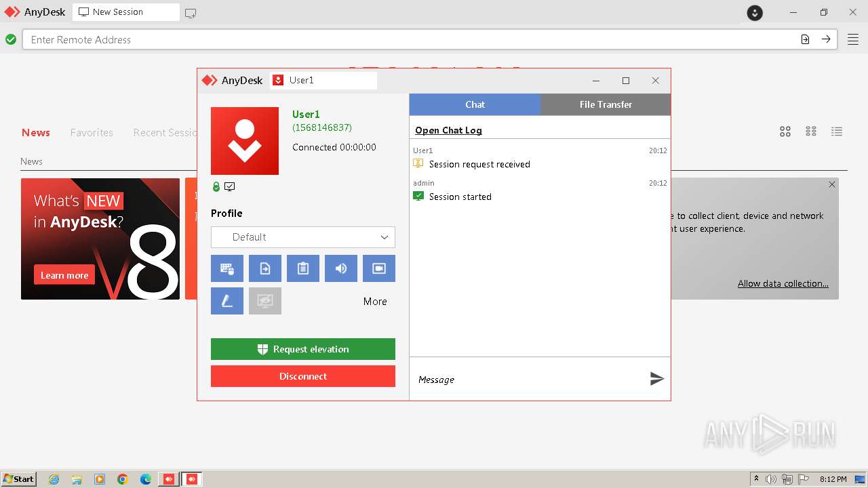Open the Profile Default dropdown
Image resolution: width=868 pixels, height=488 pixels.
tap(303, 237)
